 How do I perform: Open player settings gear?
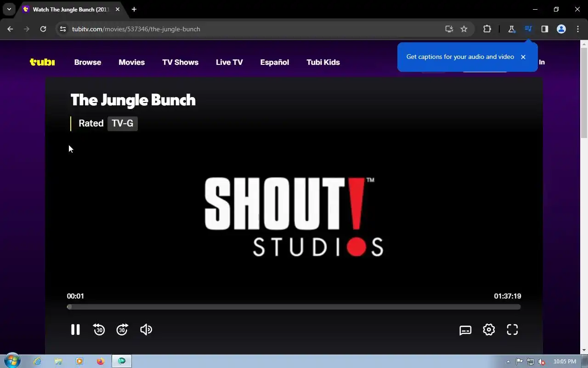pyautogui.click(x=489, y=329)
